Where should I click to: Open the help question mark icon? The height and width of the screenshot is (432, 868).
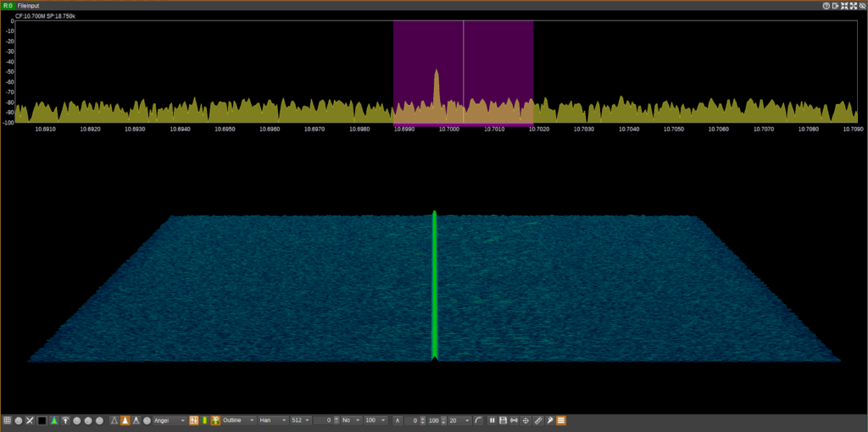click(x=826, y=5)
